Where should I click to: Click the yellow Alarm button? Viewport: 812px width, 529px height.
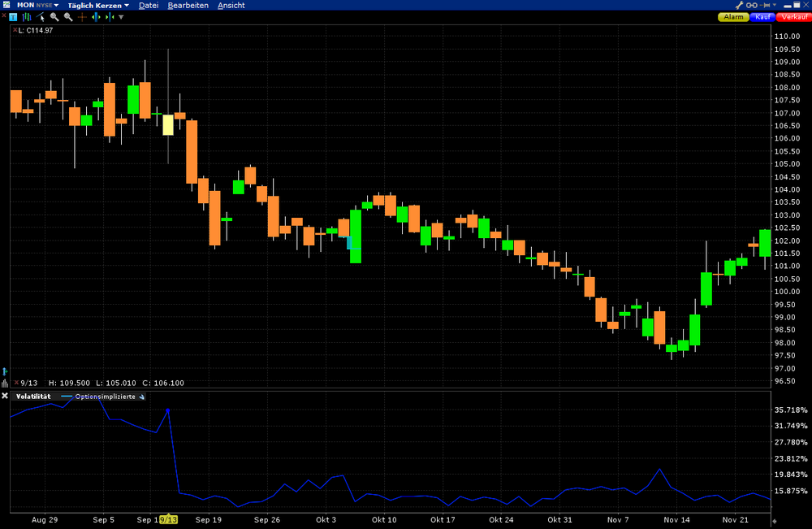pyautogui.click(x=733, y=17)
